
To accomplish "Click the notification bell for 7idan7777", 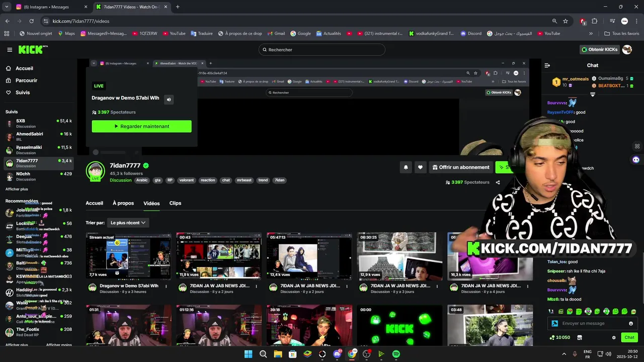I will pyautogui.click(x=406, y=167).
